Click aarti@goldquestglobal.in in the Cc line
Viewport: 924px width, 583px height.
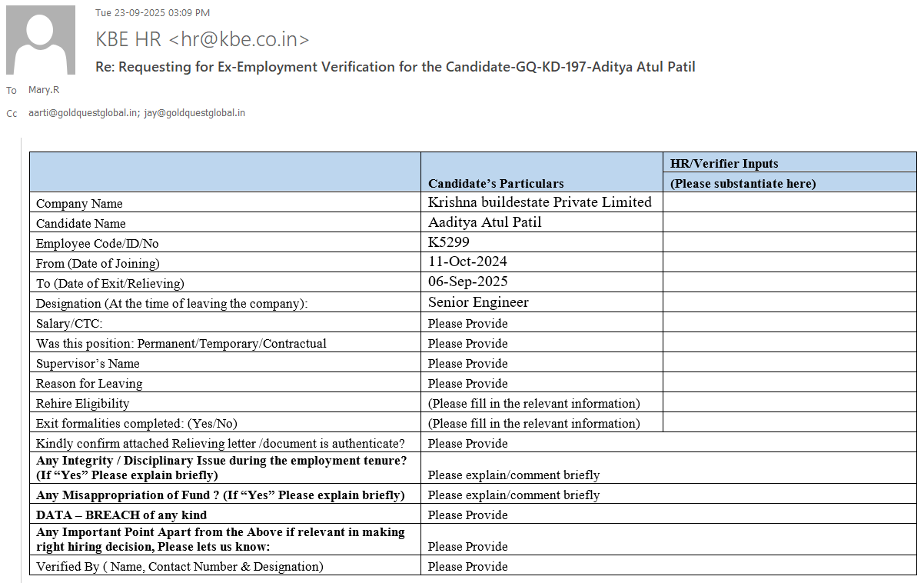tap(83, 113)
